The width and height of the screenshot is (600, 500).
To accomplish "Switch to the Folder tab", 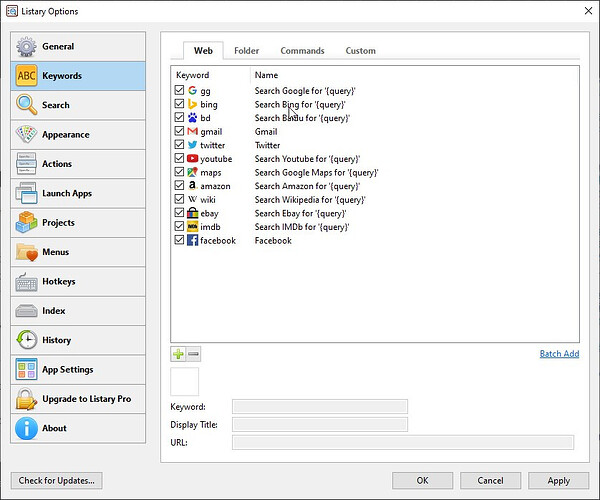I will click(x=246, y=51).
